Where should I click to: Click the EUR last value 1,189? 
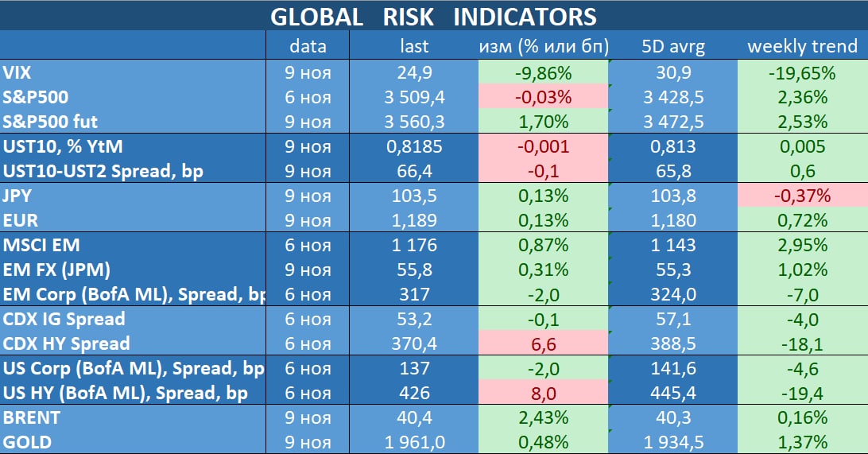coord(414,220)
